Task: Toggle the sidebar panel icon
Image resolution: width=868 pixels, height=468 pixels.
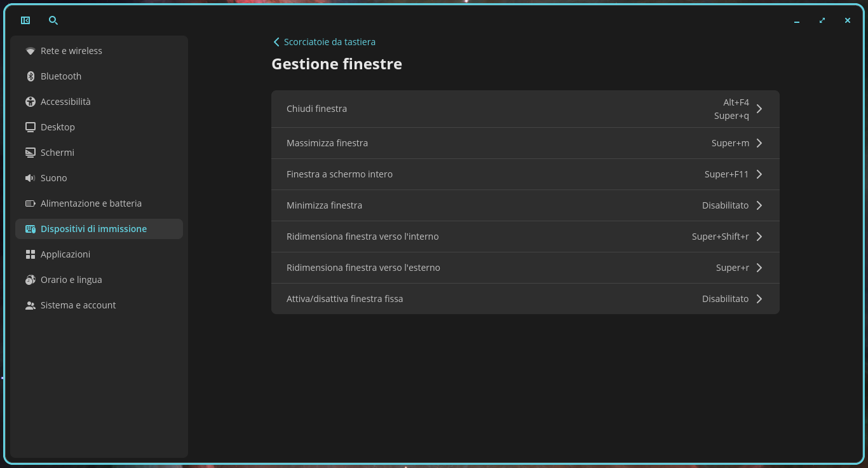Action: tap(25, 20)
